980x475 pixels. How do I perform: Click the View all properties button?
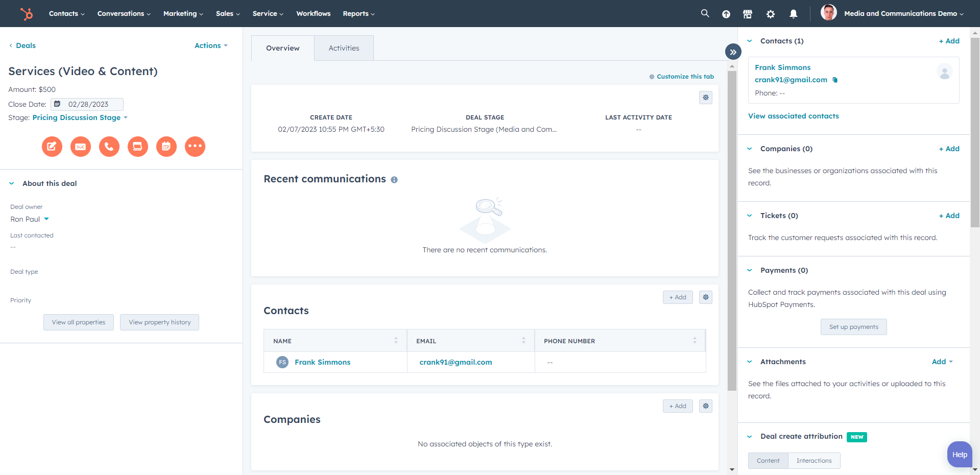[78, 322]
